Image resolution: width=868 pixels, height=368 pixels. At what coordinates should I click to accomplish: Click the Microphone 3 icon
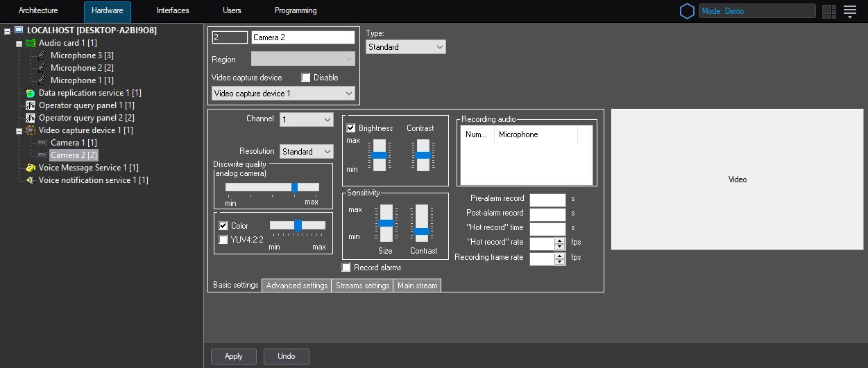[42, 55]
